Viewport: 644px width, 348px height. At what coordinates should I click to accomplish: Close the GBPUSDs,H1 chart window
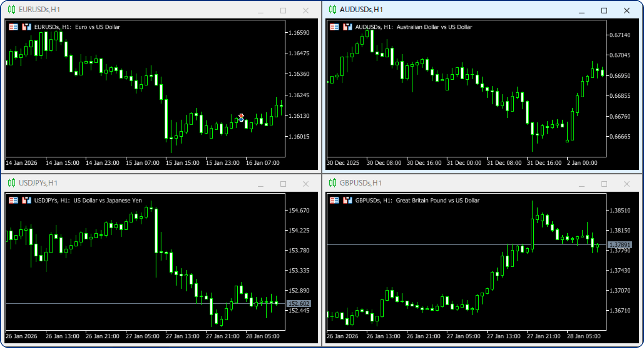point(626,184)
